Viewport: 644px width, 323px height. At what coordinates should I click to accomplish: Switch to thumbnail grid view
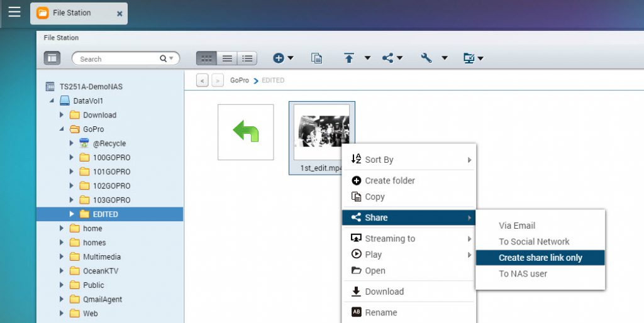[x=206, y=58]
